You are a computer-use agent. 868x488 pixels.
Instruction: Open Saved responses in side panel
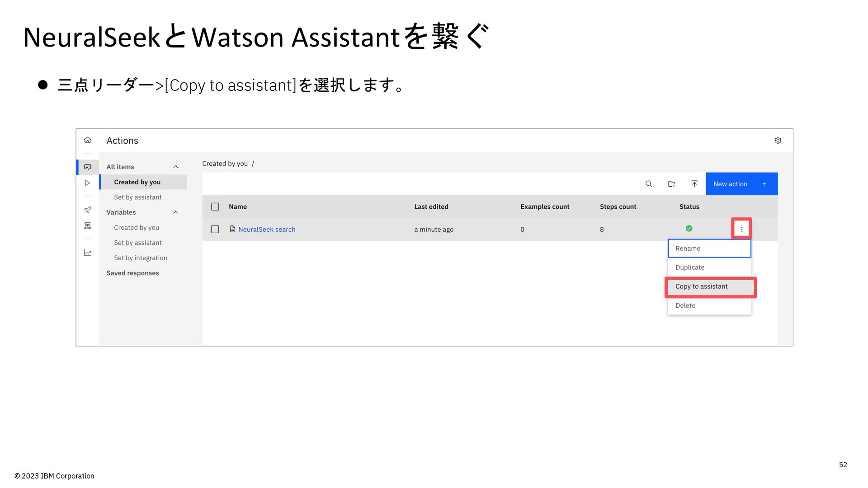tap(132, 273)
